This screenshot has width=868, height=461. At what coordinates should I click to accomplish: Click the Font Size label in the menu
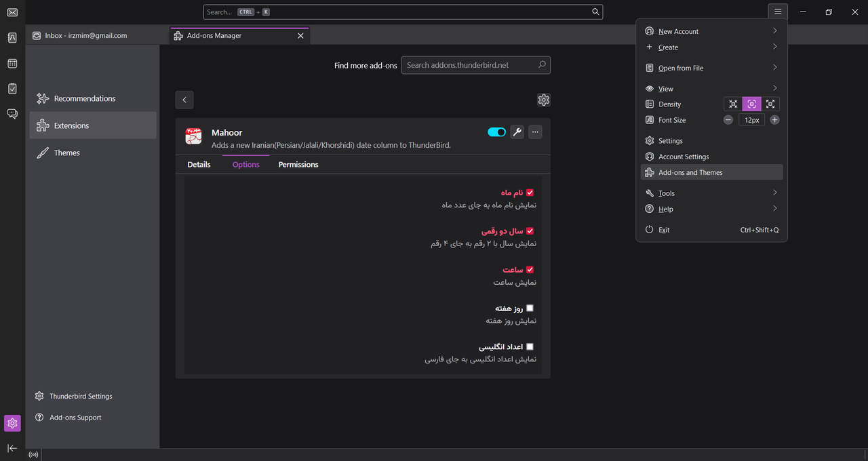672,120
